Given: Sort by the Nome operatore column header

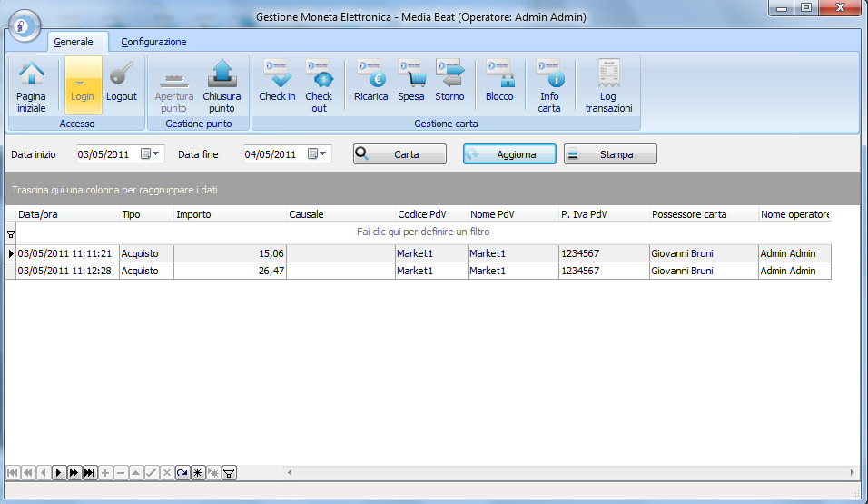Looking at the screenshot, I should (794, 215).
